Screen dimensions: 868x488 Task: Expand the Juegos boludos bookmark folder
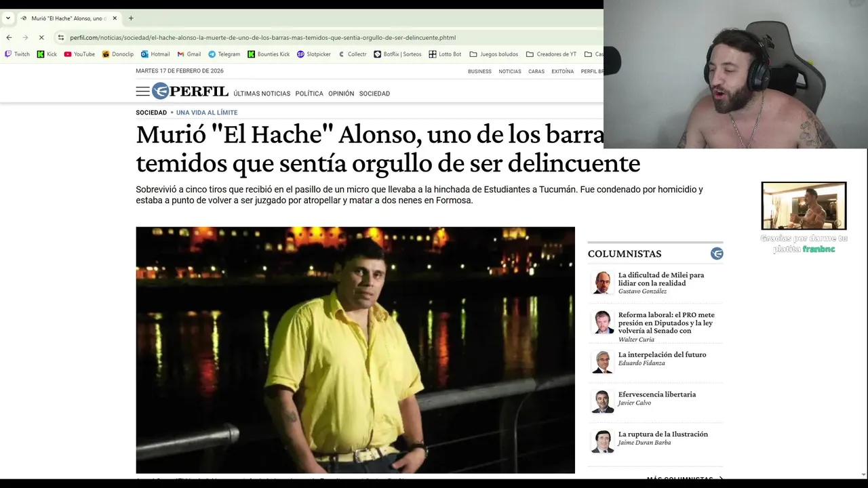494,54
